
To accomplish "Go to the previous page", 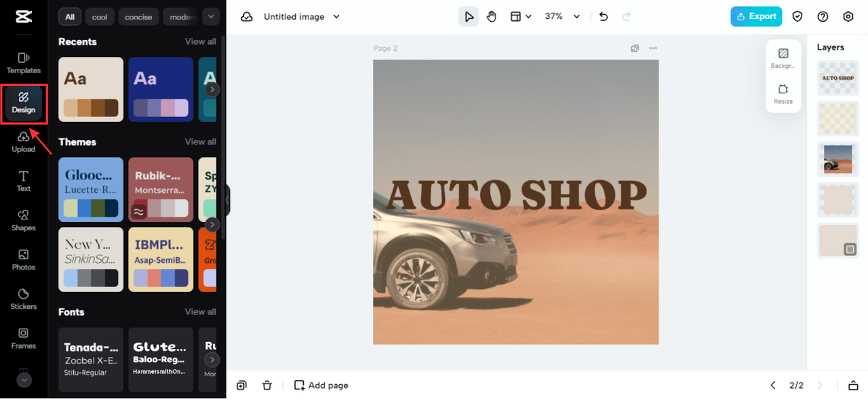I will click(x=773, y=385).
